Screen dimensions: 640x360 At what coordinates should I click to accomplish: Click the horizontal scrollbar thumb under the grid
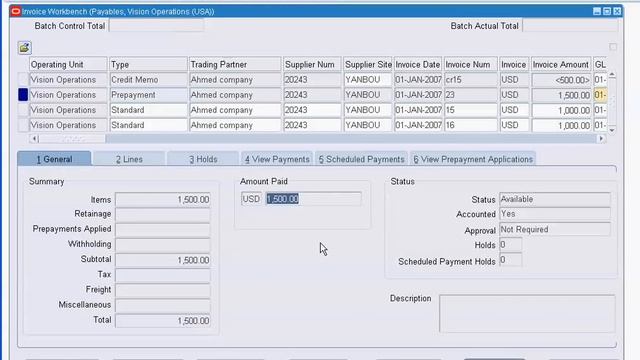coord(72,139)
